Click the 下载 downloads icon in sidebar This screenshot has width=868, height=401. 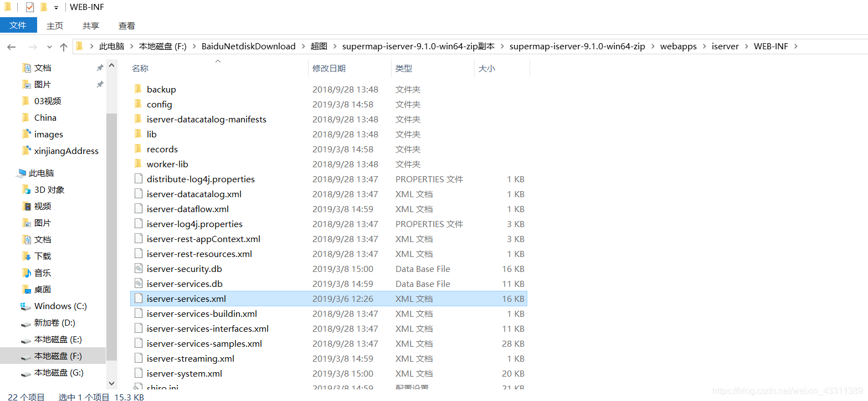pos(26,256)
